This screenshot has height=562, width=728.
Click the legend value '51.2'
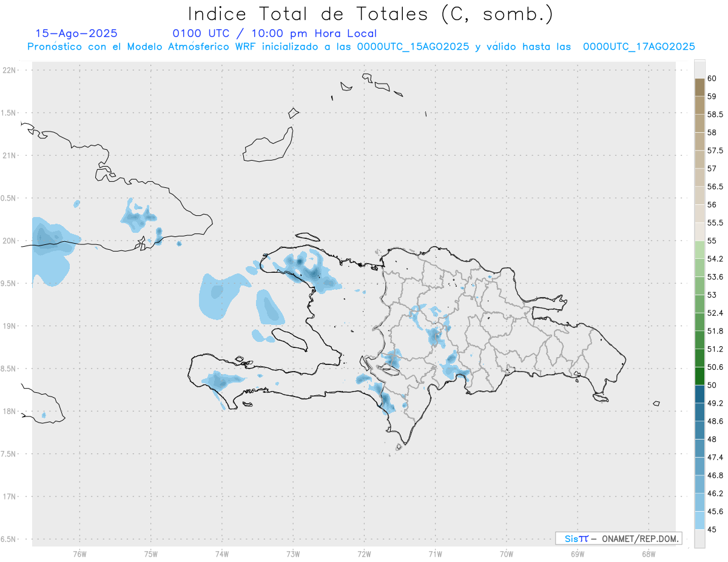(715, 349)
